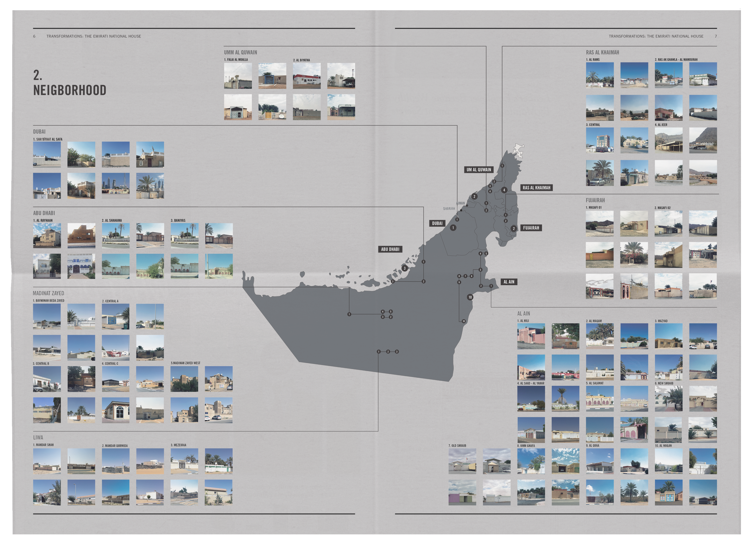Open first photo under 1. FALAJ AL MOALLA

pyautogui.click(x=238, y=76)
